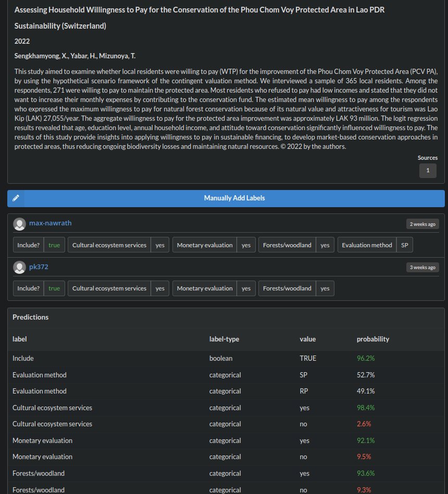This screenshot has width=448, height=494.
Task: Click the 52.7% probability value
Action: [x=366, y=375]
